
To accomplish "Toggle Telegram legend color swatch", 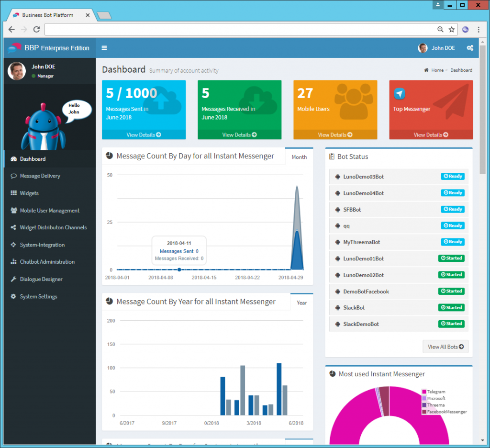I will 424,392.
